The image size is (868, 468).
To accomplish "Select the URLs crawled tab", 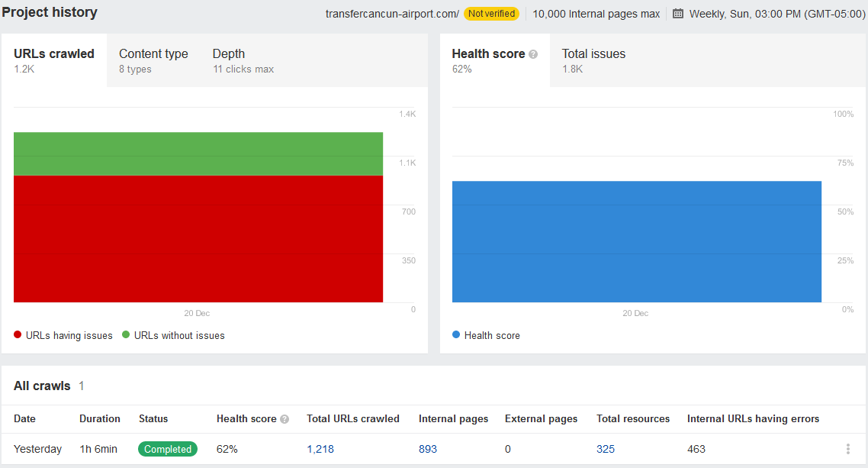I will [54, 60].
